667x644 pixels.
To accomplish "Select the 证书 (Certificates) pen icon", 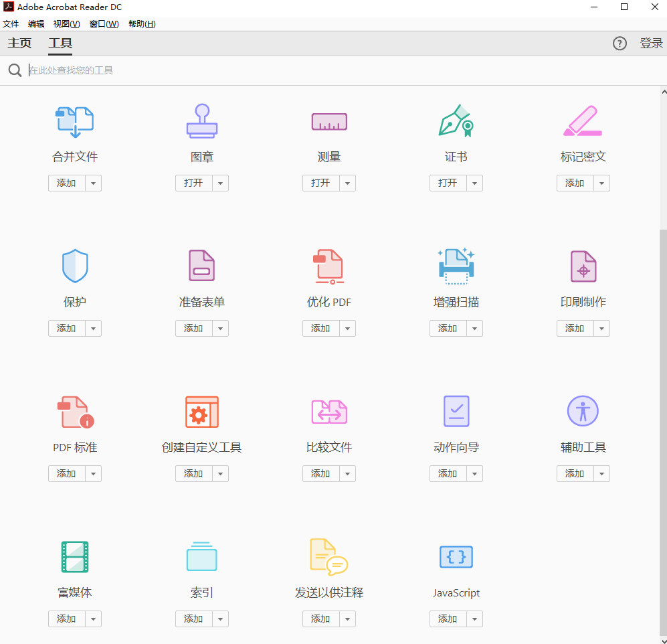I will (456, 121).
